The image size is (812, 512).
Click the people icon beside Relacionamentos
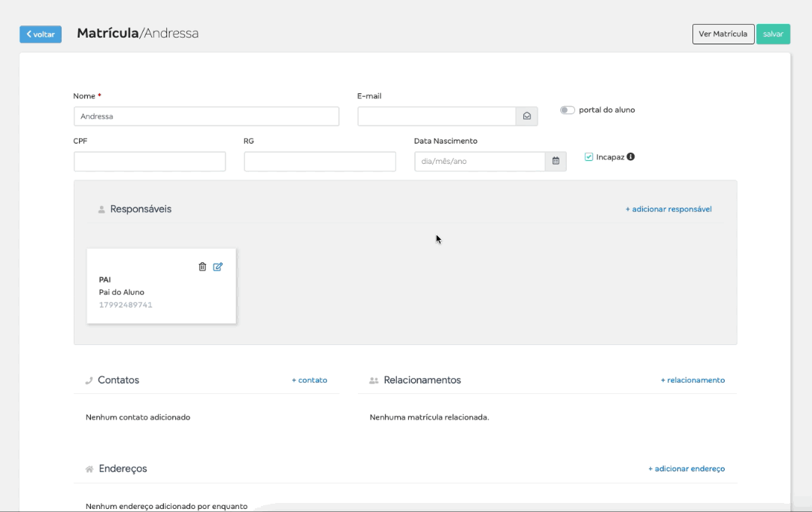(374, 380)
